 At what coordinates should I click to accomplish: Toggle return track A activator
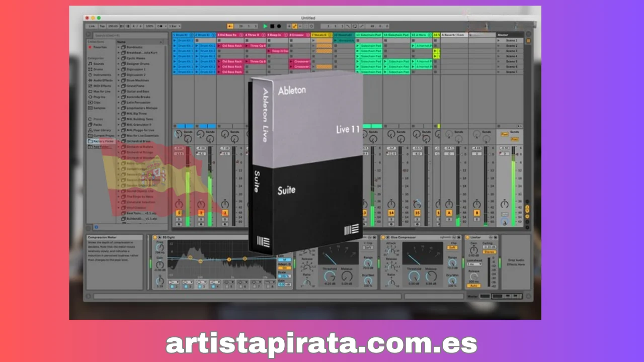point(449,213)
